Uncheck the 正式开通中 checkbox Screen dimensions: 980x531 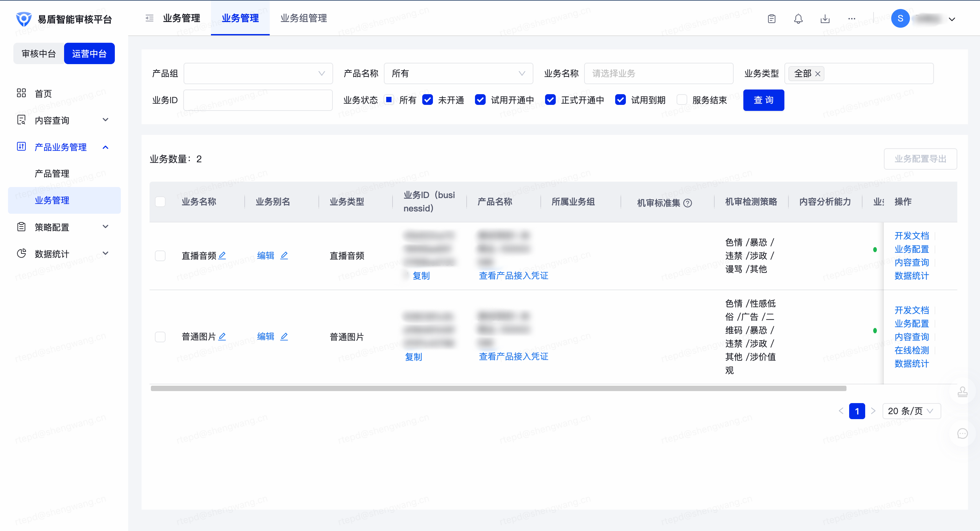[x=550, y=100]
